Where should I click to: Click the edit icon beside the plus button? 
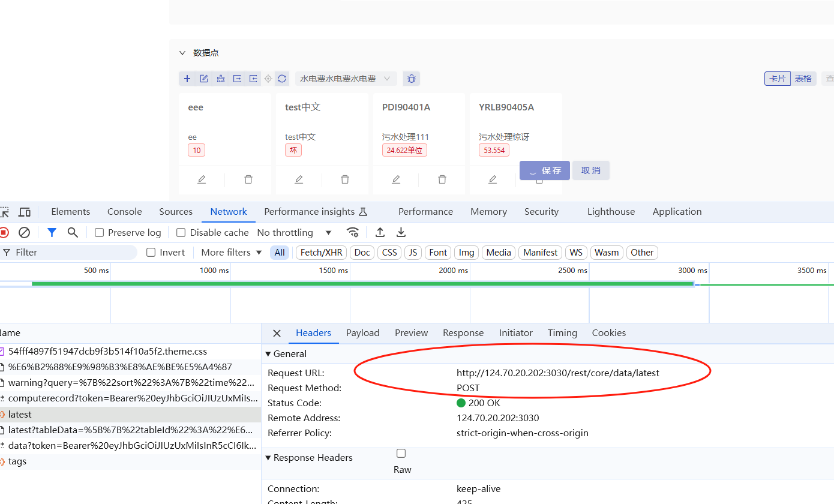tap(204, 79)
